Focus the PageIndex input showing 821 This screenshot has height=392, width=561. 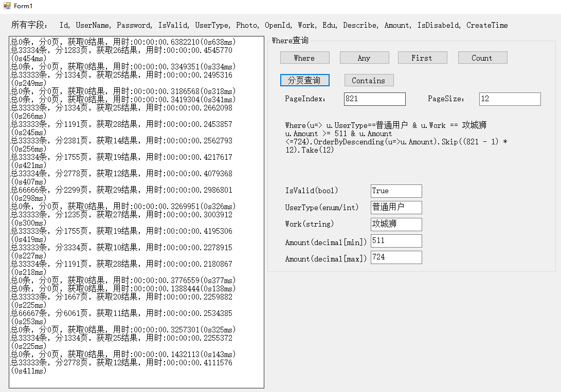coord(374,99)
